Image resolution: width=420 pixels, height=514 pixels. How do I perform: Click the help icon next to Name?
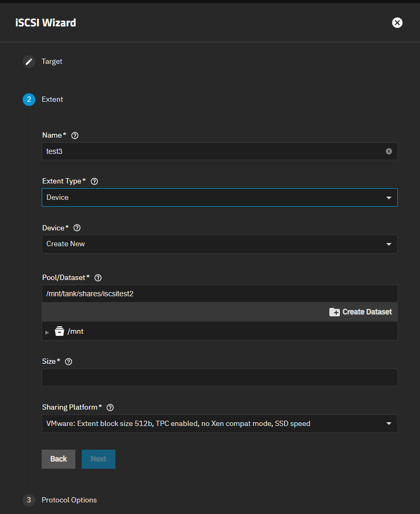click(x=75, y=135)
